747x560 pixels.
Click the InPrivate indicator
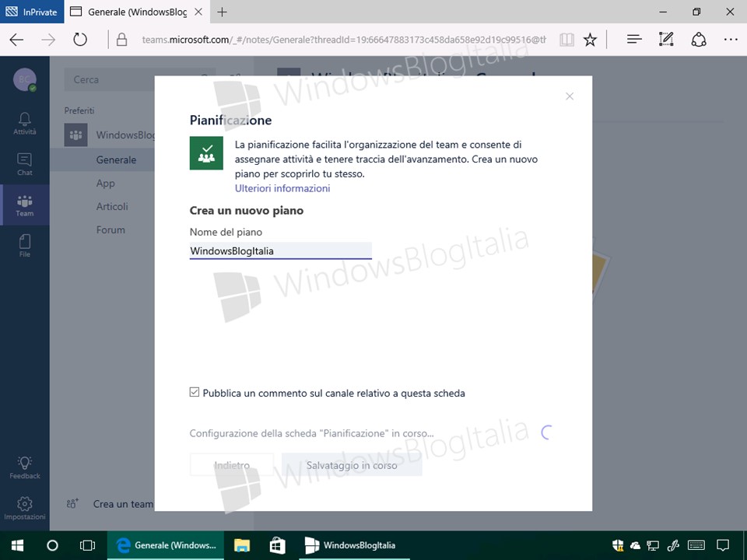point(32,12)
